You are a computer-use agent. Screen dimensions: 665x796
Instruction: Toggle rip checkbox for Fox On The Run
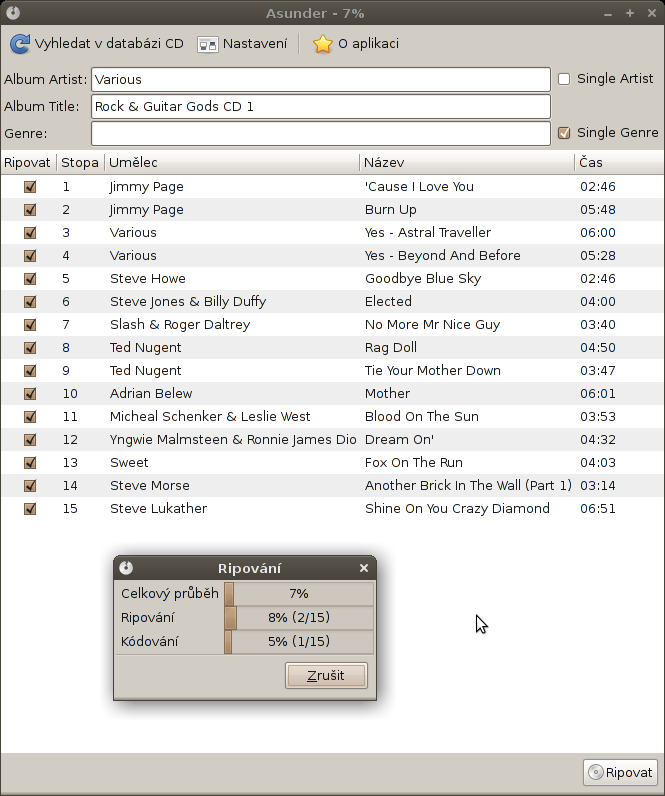click(30, 463)
